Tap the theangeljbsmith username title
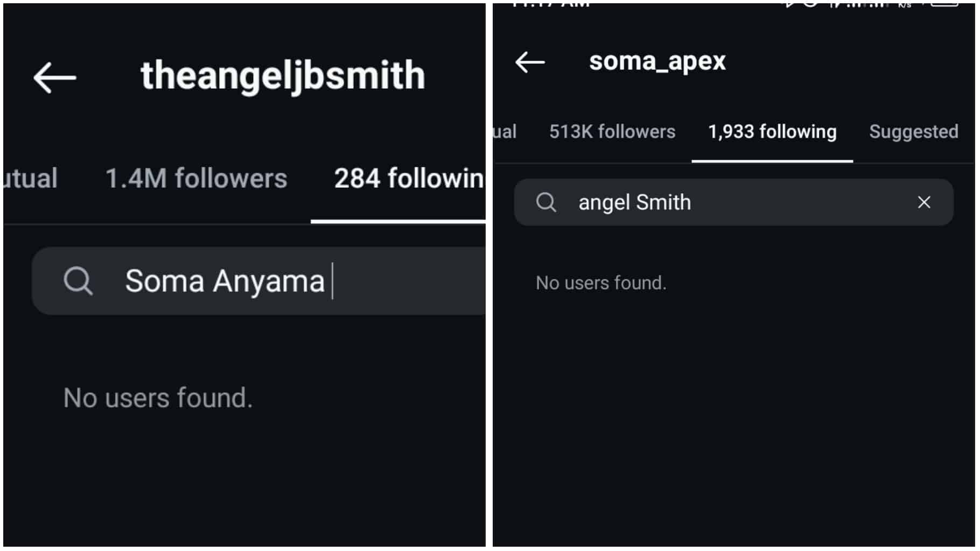This screenshot has width=980, height=551. tap(283, 76)
